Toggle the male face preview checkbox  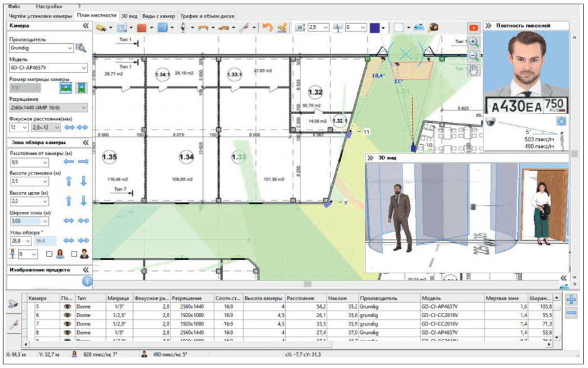click(74, 254)
